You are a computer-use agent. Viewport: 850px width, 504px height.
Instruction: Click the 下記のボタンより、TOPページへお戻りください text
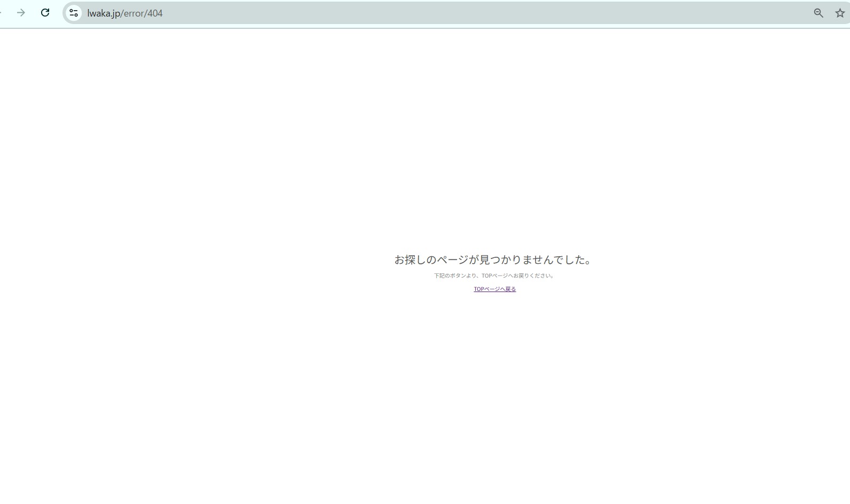tap(494, 276)
